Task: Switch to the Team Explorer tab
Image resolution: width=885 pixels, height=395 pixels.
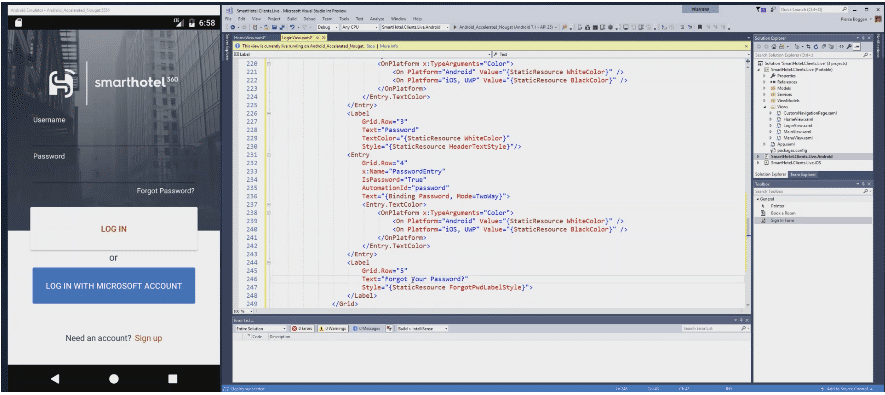Action: click(x=804, y=175)
